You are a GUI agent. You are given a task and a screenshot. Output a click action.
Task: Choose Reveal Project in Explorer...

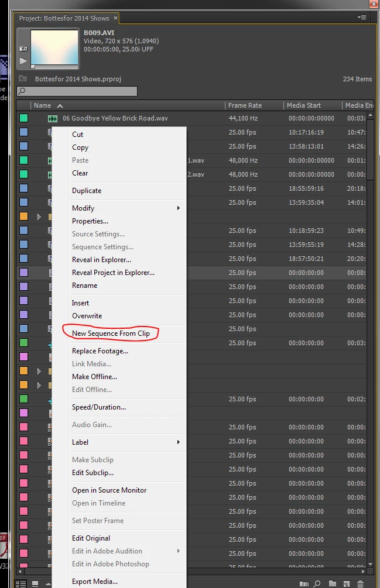click(x=113, y=273)
